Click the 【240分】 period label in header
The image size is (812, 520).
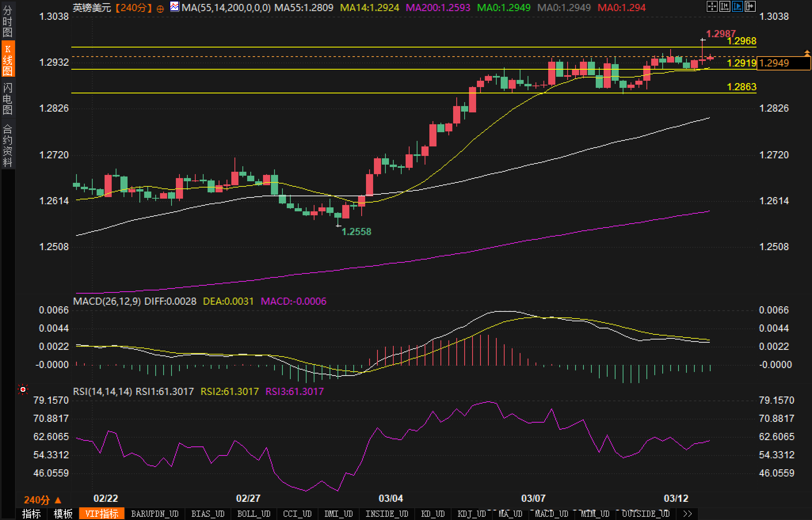133,8
